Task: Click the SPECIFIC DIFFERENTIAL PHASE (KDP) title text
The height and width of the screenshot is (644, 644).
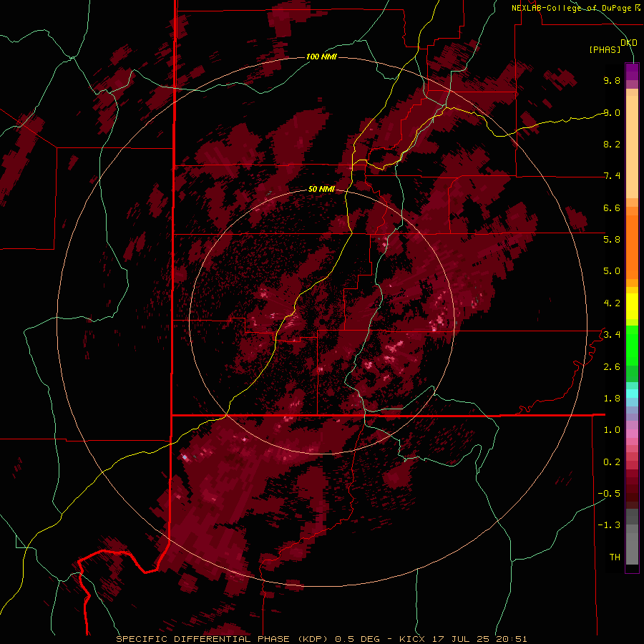Action: (x=223, y=639)
